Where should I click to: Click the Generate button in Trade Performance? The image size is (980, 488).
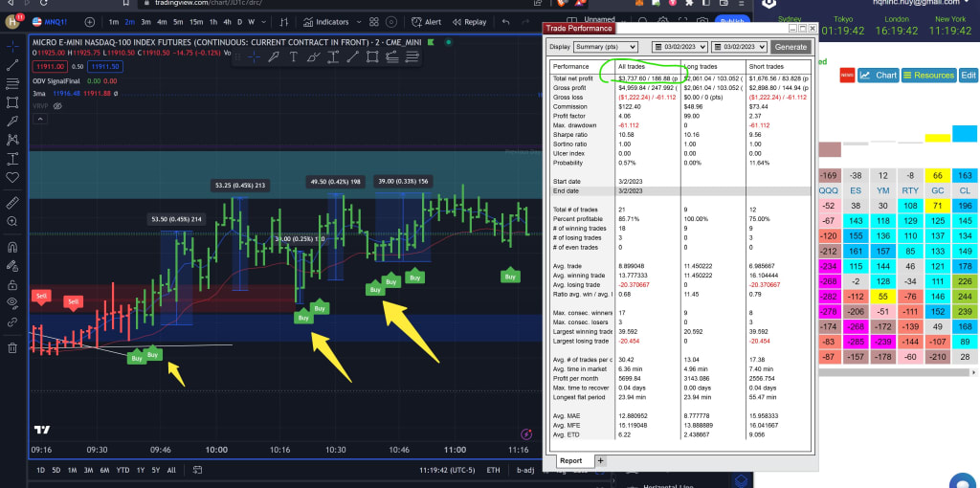[x=791, y=47]
